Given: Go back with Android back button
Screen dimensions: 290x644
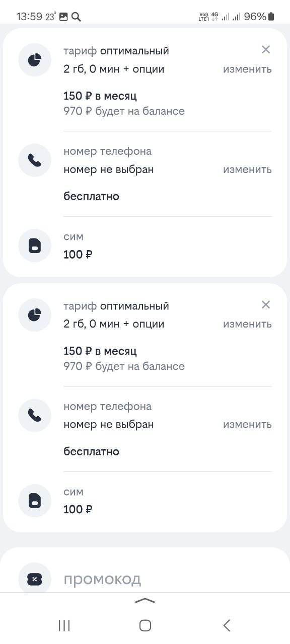Looking at the screenshot, I should tap(227, 625).
